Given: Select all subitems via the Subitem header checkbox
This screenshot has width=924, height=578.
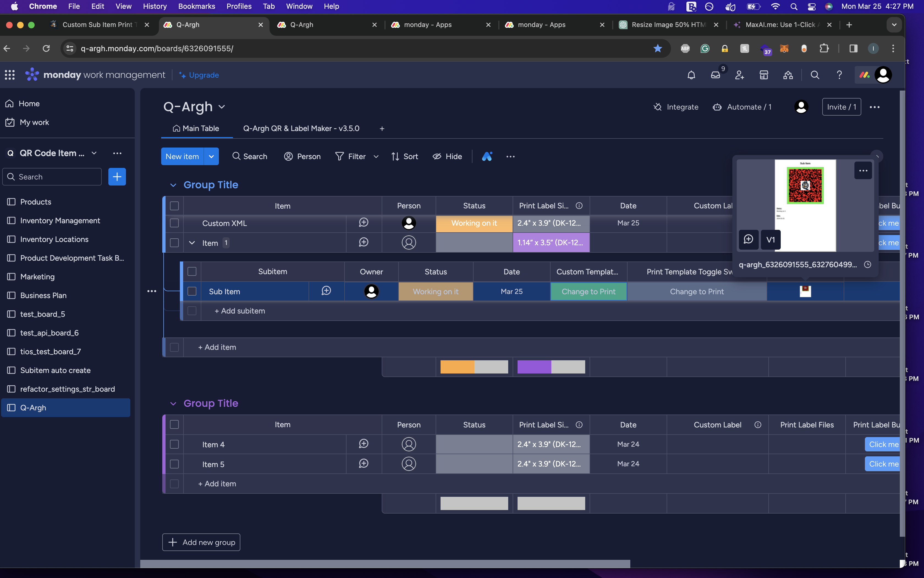Looking at the screenshot, I should (x=192, y=271).
